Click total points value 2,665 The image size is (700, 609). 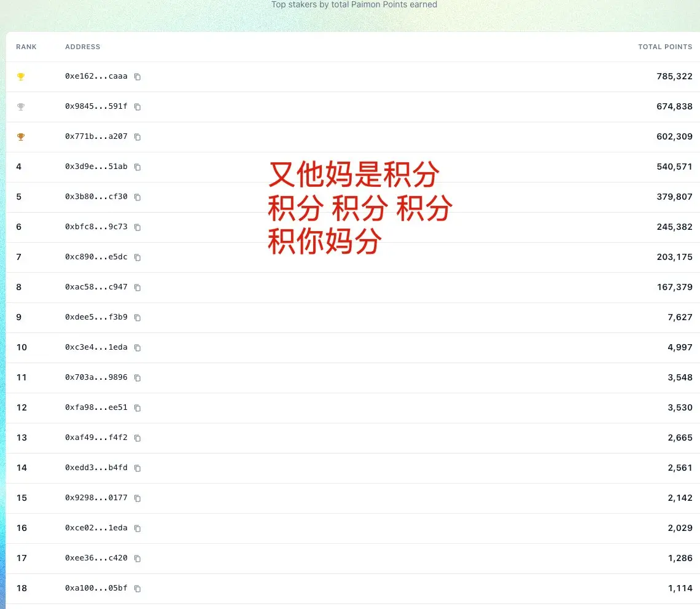pos(680,438)
